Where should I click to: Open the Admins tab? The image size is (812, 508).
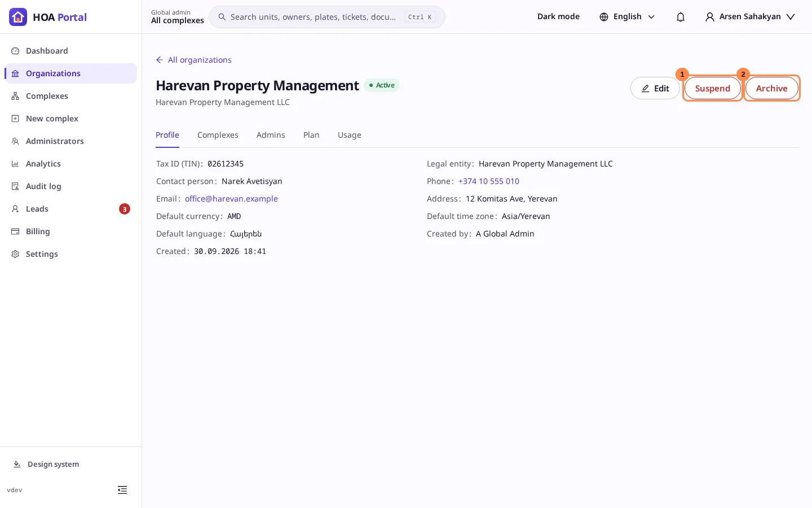pyautogui.click(x=271, y=135)
